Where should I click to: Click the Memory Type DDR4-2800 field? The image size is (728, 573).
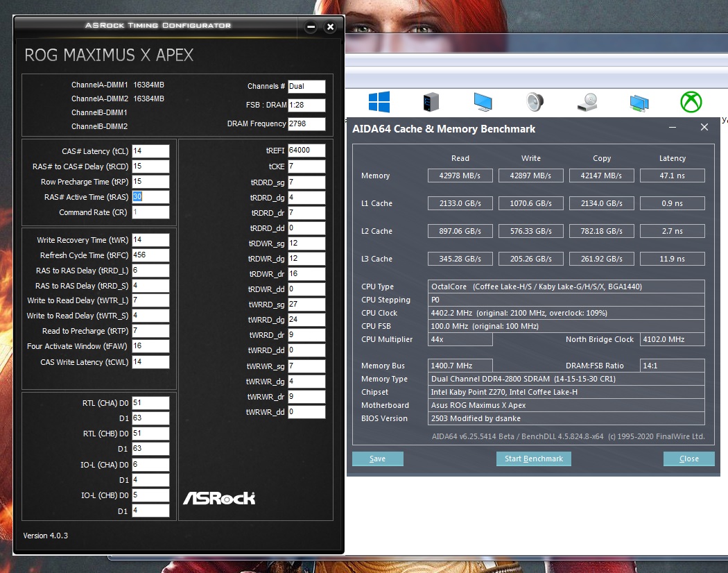[x=566, y=379]
